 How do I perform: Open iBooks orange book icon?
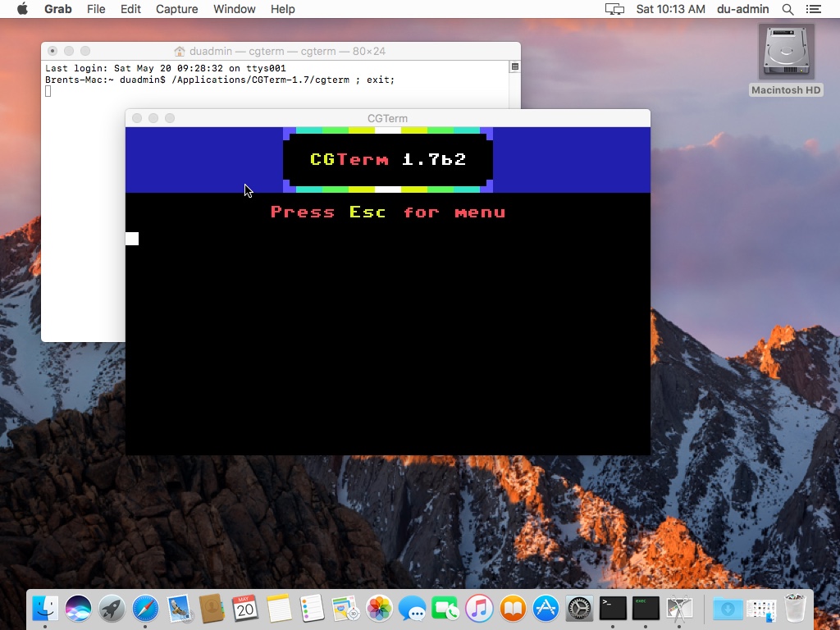pyautogui.click(x=513, y=609)
